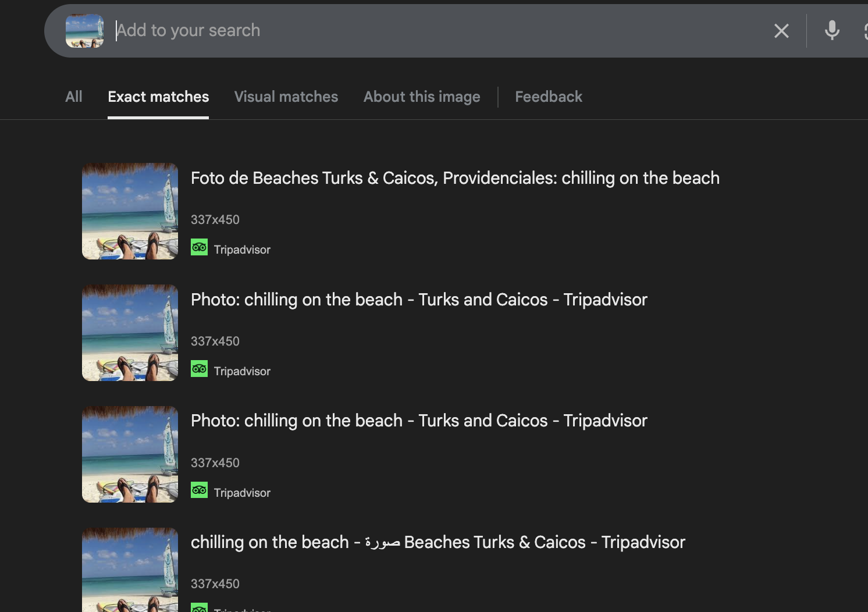The image size is (868, 612).
Task: Open the 'Foto de Beaches Turks & Caicos' result
Action: click(455, 178)
